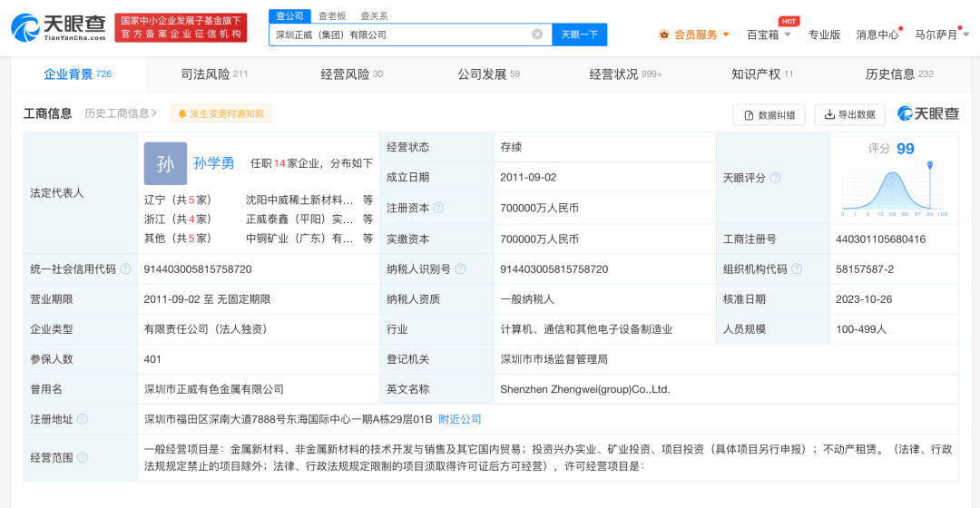Image resolution: width=980 pixels, height=508 pixels.
Task: Click help icon beside 经营范围
Action: pyautogui.click(x=83, y=458)
